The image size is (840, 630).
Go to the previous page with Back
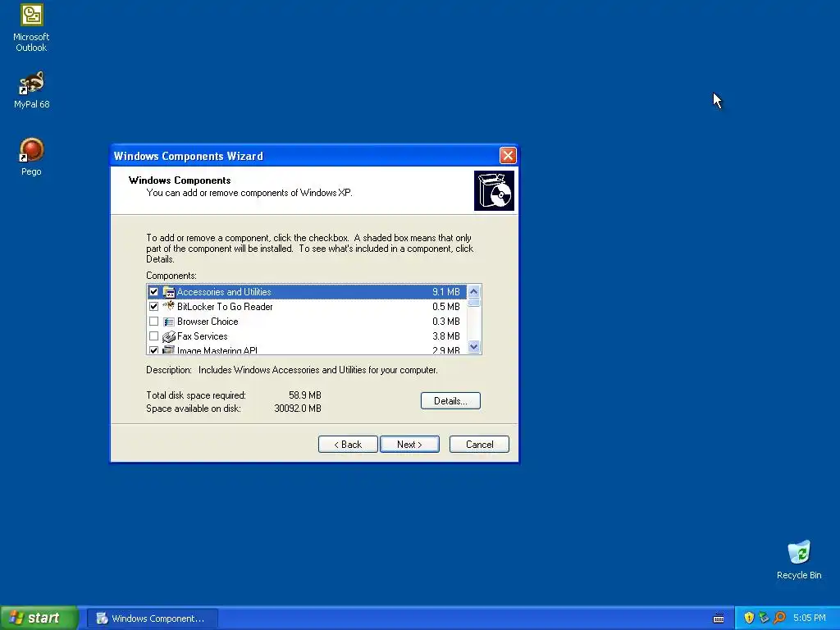pyautogui.click(x=348, y=444)
